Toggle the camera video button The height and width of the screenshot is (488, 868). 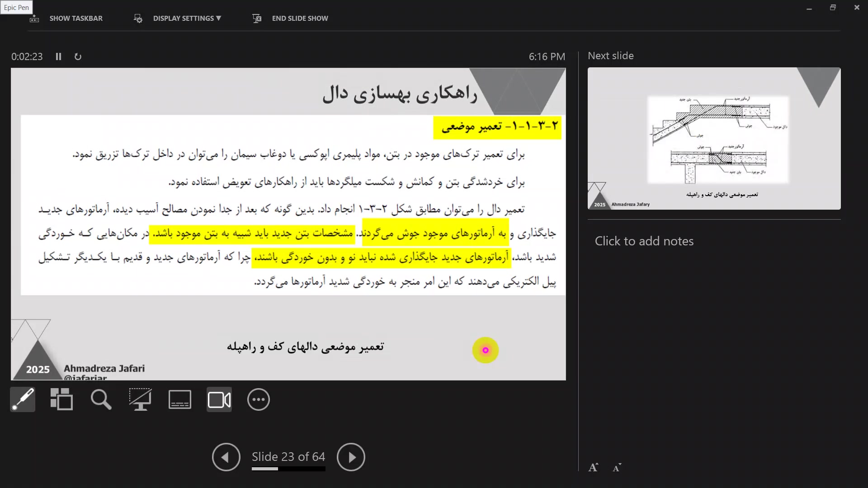219,399
